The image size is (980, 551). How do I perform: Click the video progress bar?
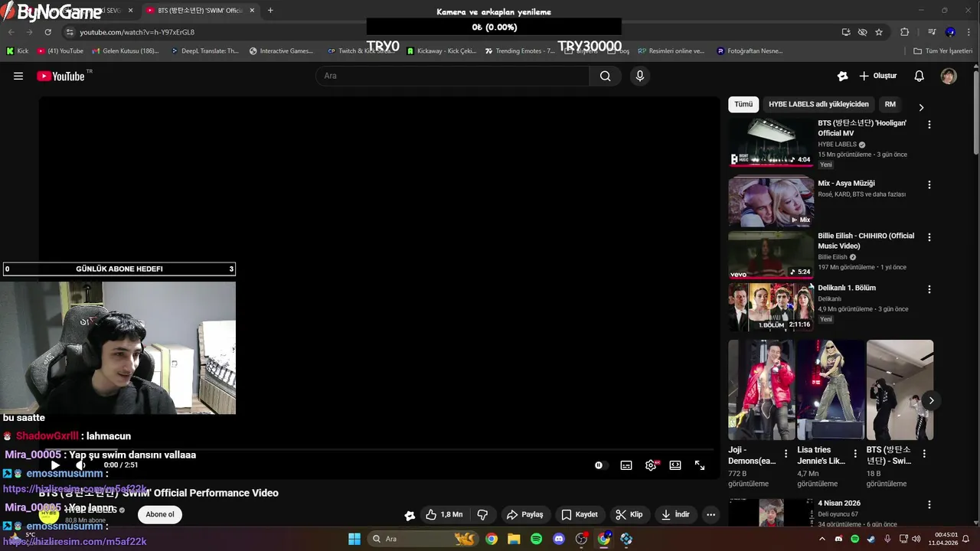[379, 451]
